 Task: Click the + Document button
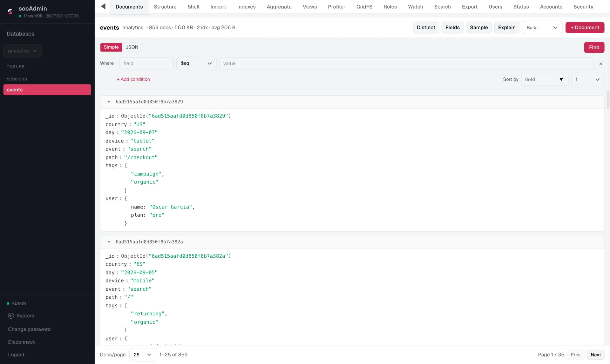pos(585,28)
